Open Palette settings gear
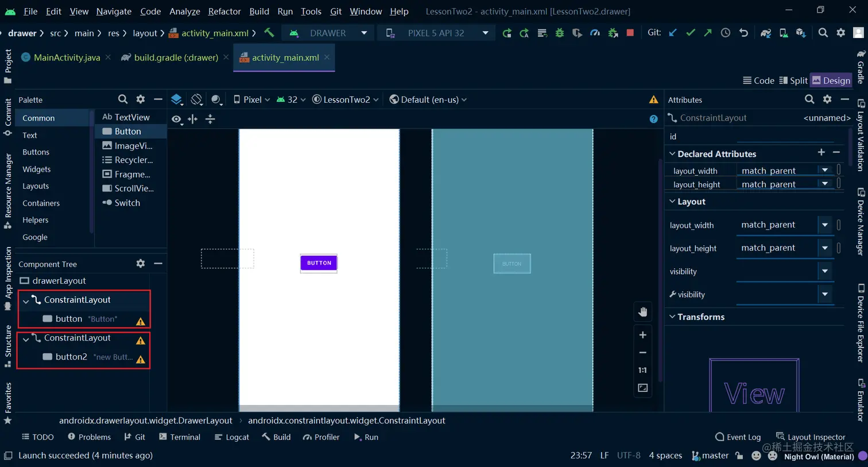 [141, 99]
